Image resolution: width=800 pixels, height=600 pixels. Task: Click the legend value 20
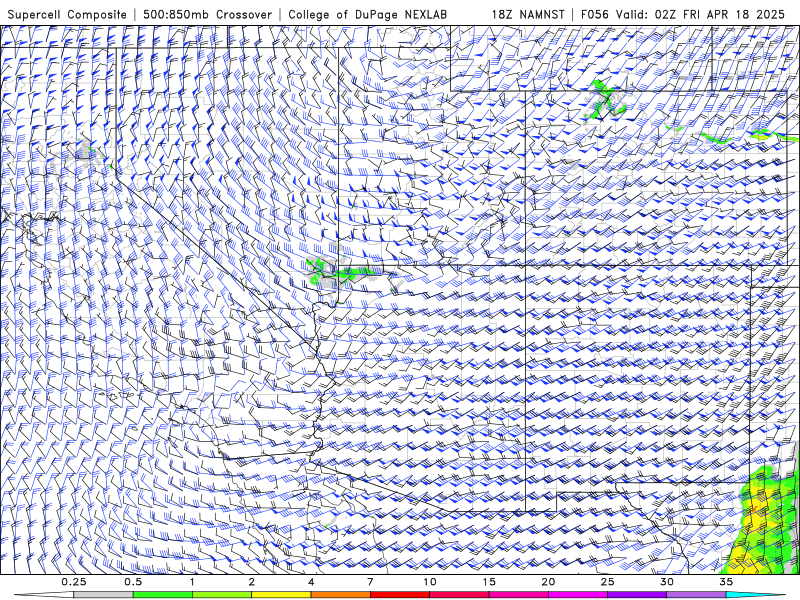tap(548, 582)
